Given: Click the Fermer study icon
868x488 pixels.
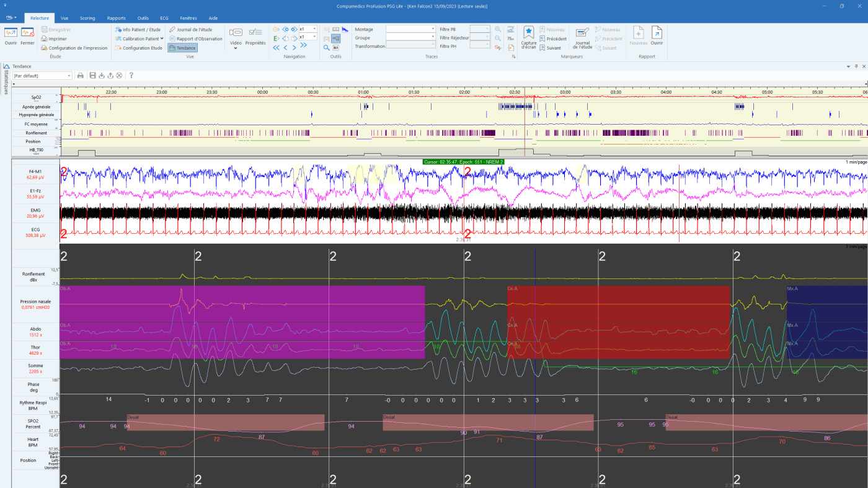Looking at the screenshot, I should pyautogui.click(x=27, y=33).
